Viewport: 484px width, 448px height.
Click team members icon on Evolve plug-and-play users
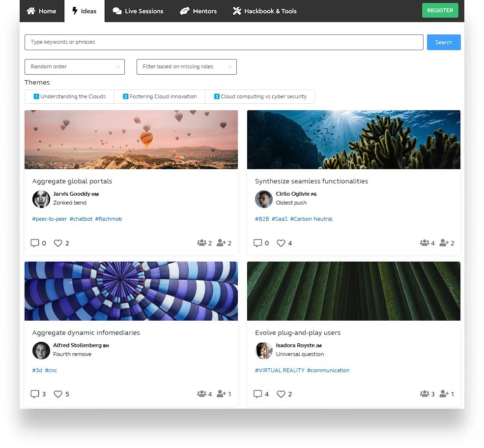425,394
